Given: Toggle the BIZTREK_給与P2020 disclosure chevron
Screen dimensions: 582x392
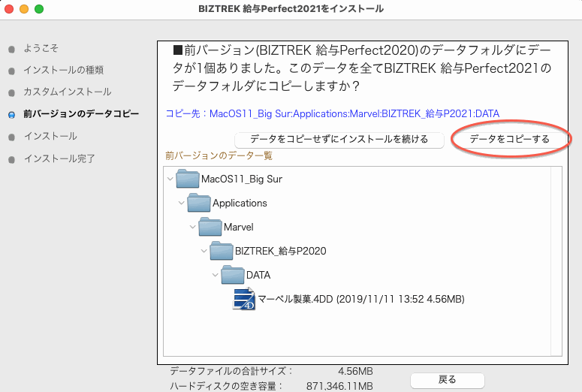Looking at the screenshot, I should (x=204, y=251).
